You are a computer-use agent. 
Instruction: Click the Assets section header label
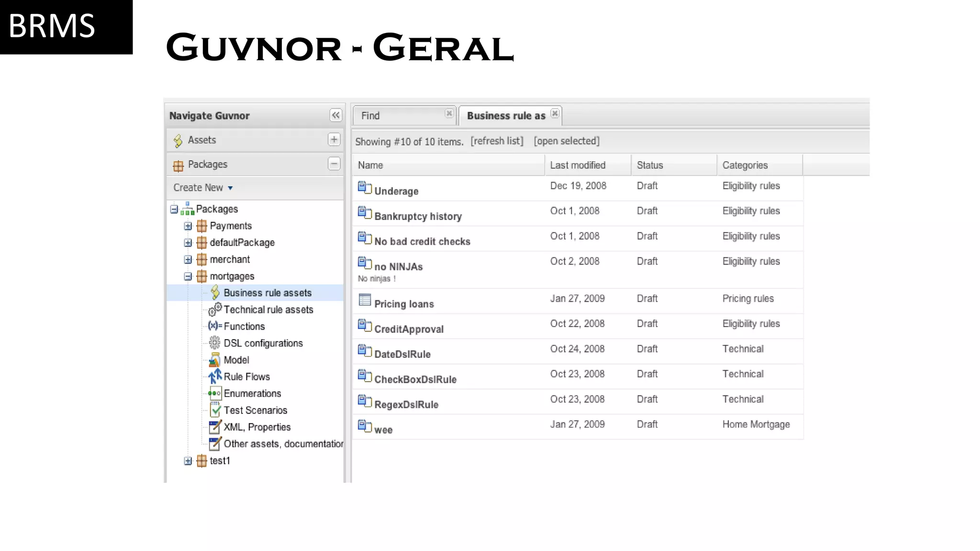[x=202, y=140]
